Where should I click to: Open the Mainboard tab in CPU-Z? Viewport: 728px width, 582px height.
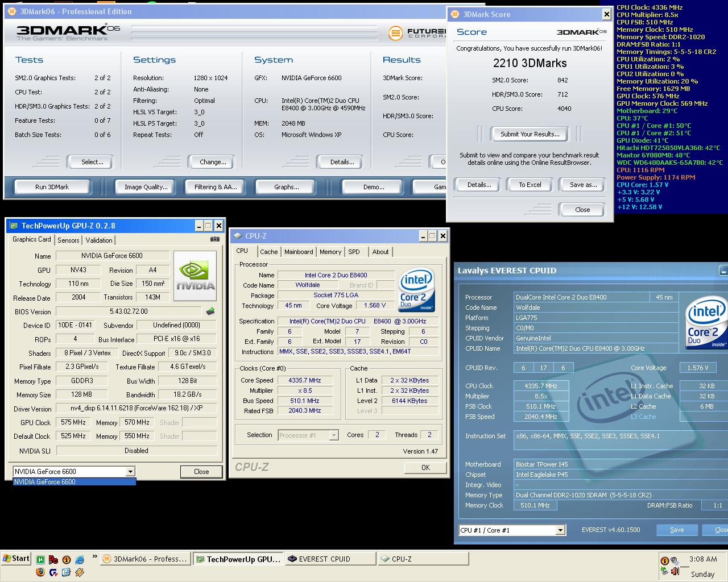point(299,252)
